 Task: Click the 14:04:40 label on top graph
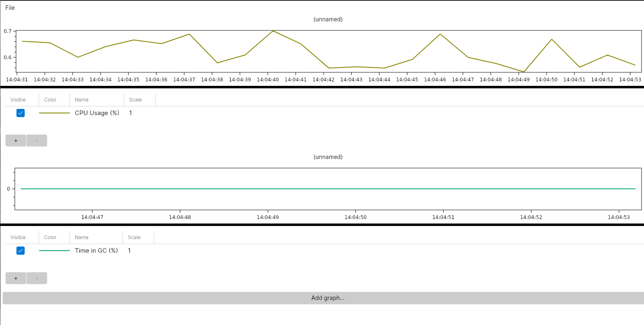[268, 80]
